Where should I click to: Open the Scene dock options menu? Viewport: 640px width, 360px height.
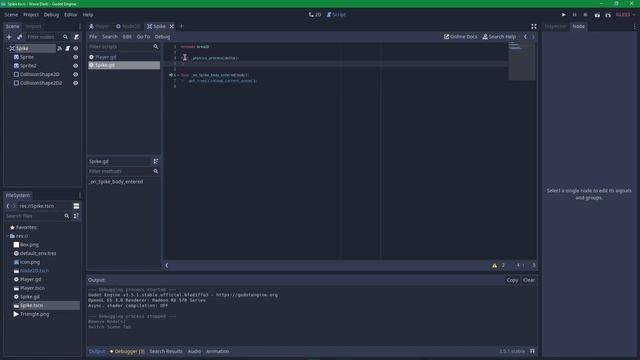point(80,26)
